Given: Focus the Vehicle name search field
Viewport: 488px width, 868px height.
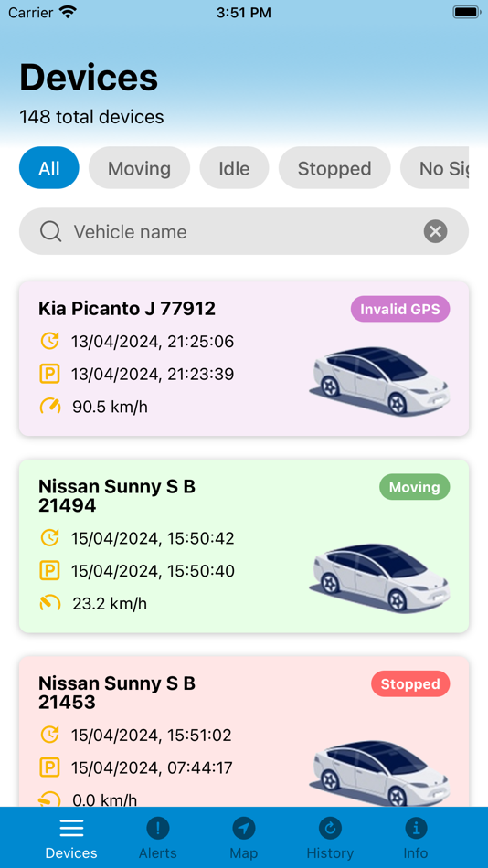Looking at the screenshot, I should click(x=244, y=231).
